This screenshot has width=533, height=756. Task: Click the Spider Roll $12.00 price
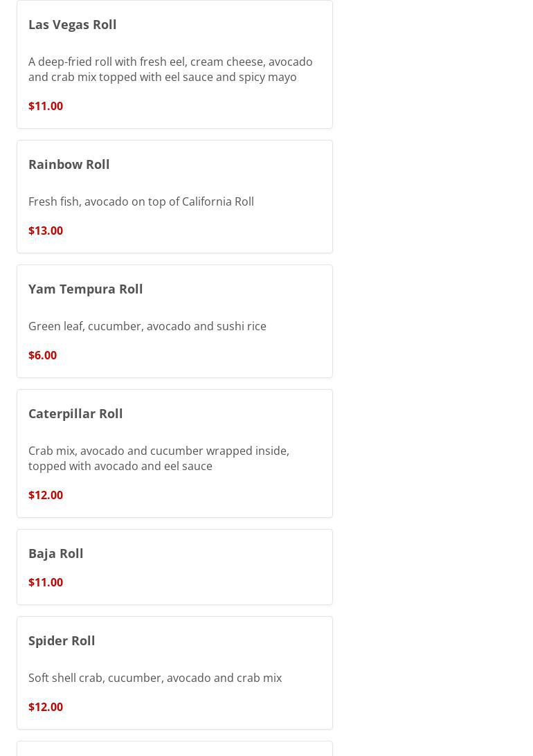pyautogui.click(x=46, y=707)
